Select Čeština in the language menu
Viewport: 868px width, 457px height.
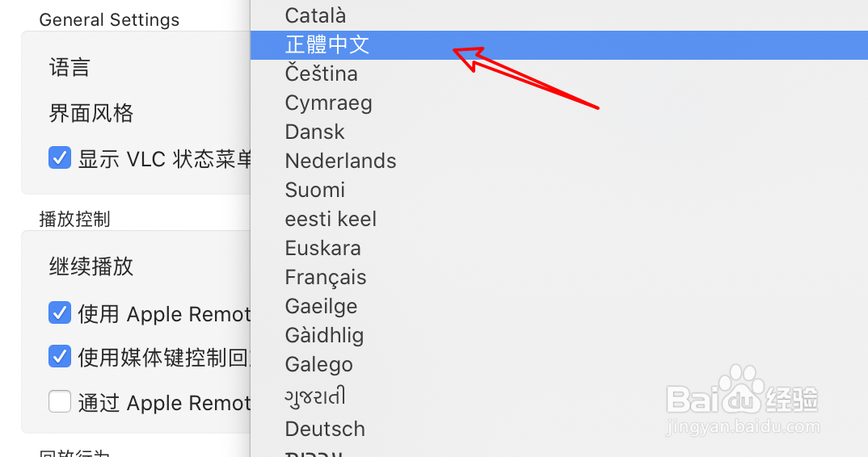[x=321, y=74]
